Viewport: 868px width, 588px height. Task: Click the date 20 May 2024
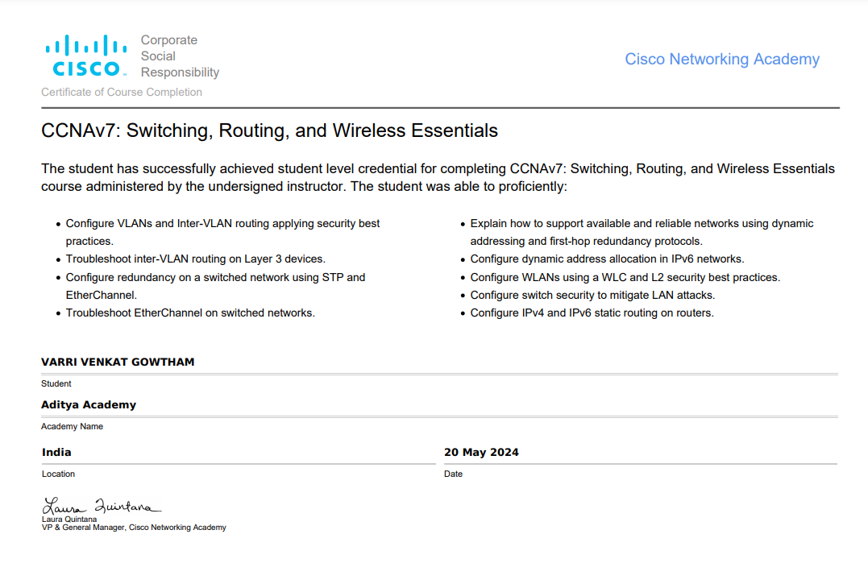point(481,453)
